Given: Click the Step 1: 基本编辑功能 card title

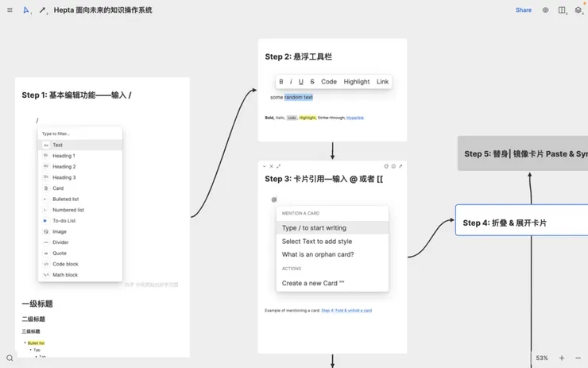Looking at the screenshot, I should click(76, 95).
